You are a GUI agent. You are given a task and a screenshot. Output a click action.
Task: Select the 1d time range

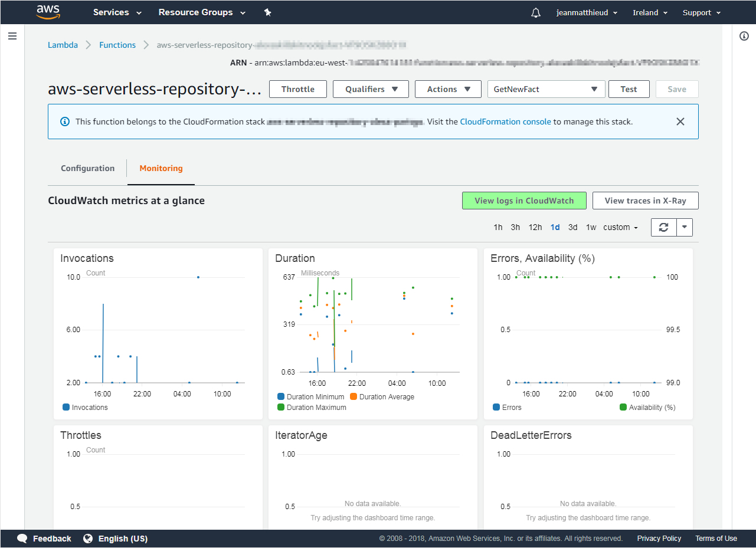point(555,227)
